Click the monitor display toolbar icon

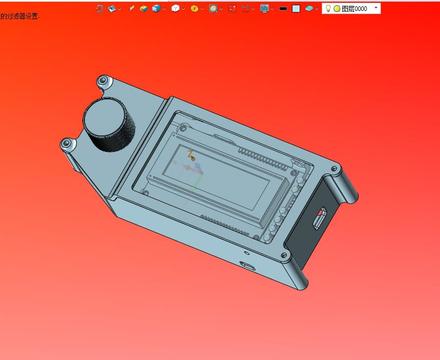pyautogui.click(x=264, y=9)
